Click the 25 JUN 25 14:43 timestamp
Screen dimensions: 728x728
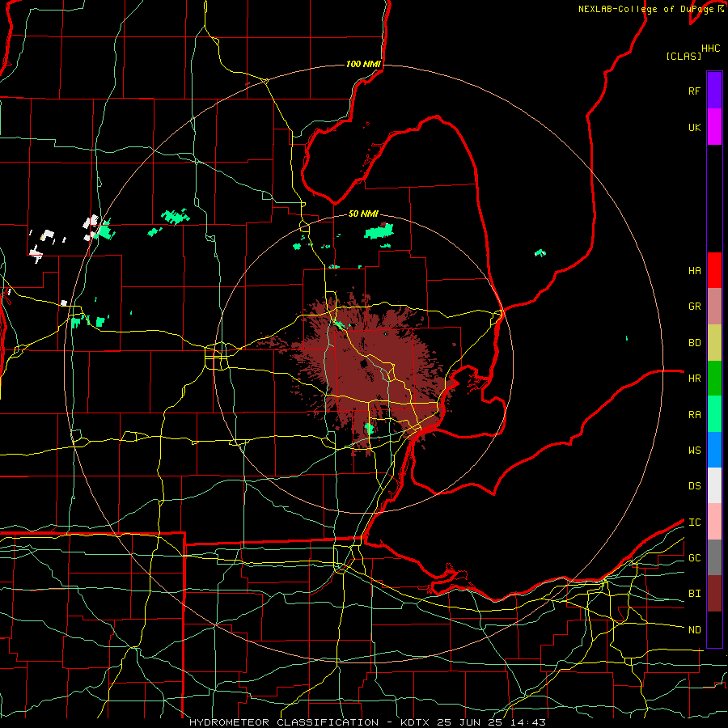click(487, 722)
